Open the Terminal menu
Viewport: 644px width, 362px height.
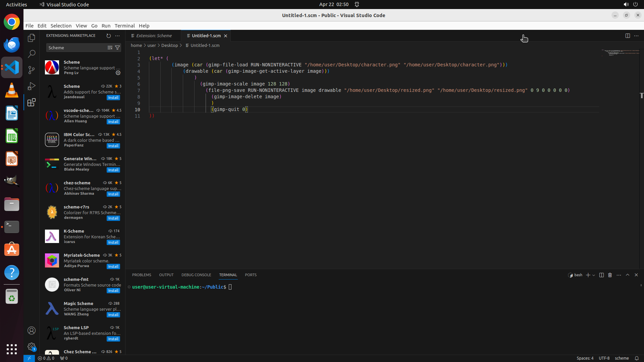(x=124, y=25)
